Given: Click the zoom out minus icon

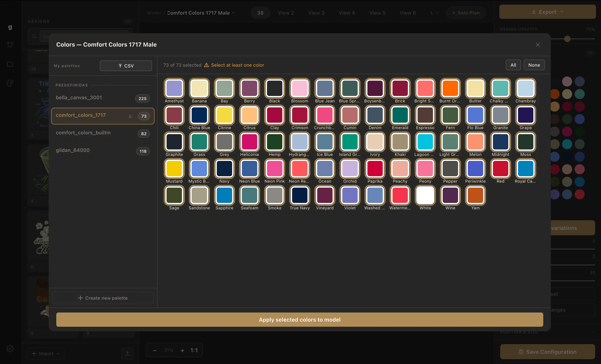Looking at the screenshot, I should click(155, 350).
